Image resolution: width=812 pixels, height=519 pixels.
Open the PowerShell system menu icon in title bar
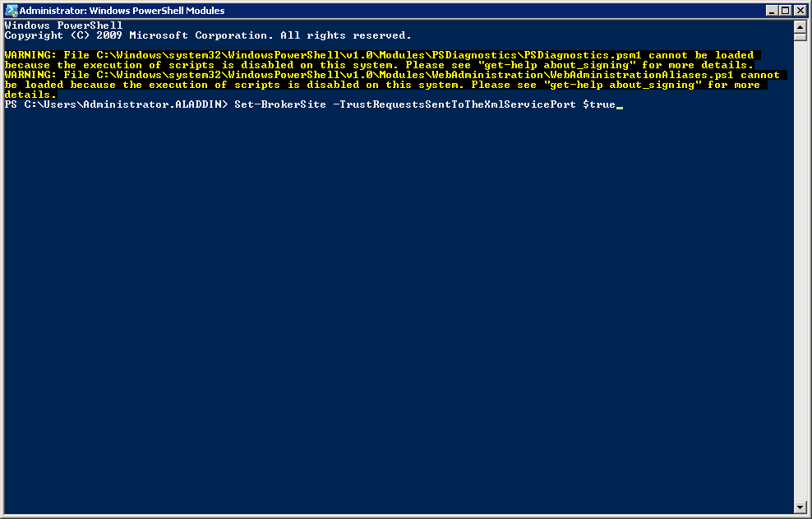coord(11,11)
